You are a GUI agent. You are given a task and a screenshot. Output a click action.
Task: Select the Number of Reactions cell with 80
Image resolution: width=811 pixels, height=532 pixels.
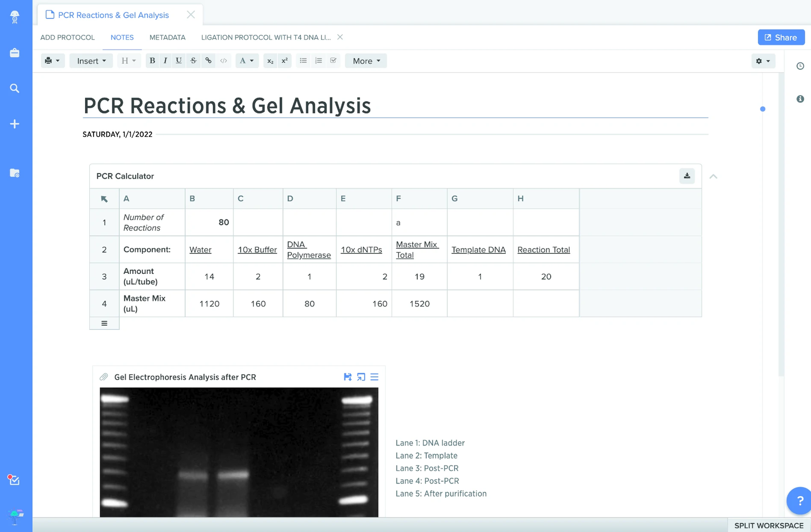[209, 222]
